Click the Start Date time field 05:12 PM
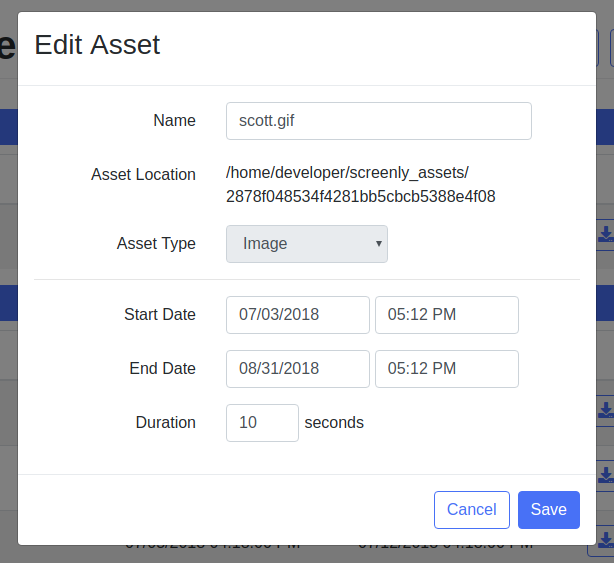Screen dimensions: 614x563 [x=447, y=315]
